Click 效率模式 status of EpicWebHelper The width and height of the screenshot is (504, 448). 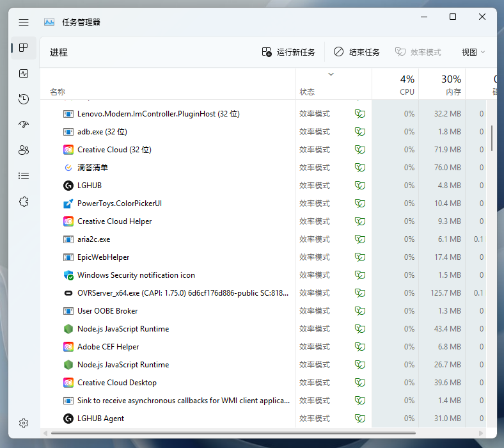(315, 257)
